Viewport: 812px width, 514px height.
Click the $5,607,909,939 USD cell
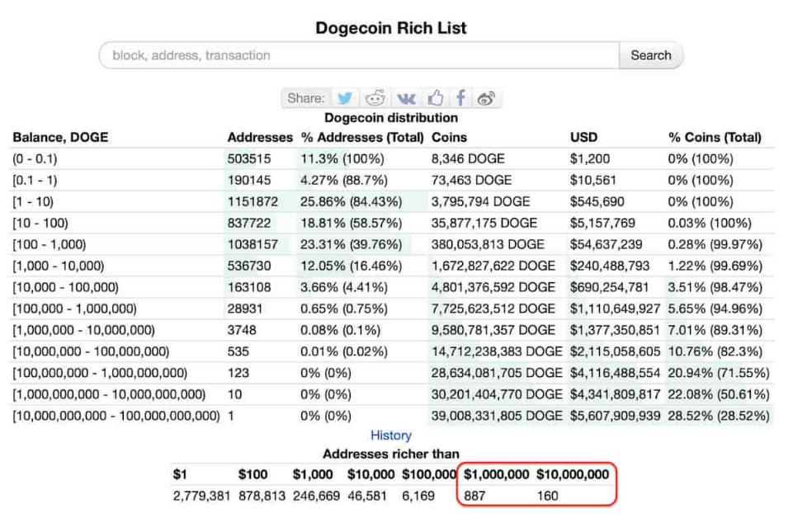(x=616, y=416)
